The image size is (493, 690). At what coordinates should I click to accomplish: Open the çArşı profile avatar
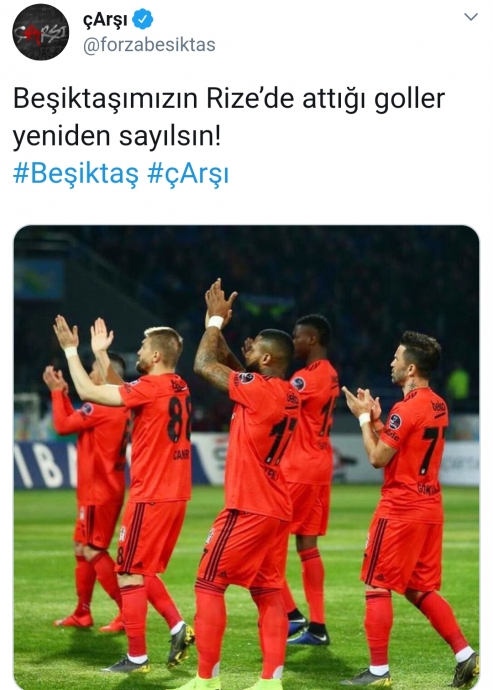[x=40, y=32]
